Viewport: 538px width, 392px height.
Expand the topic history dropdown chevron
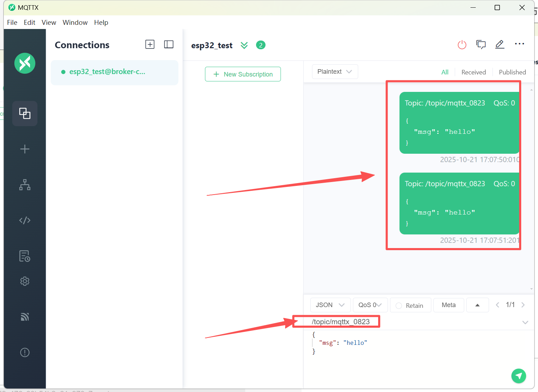coord(525,322)
